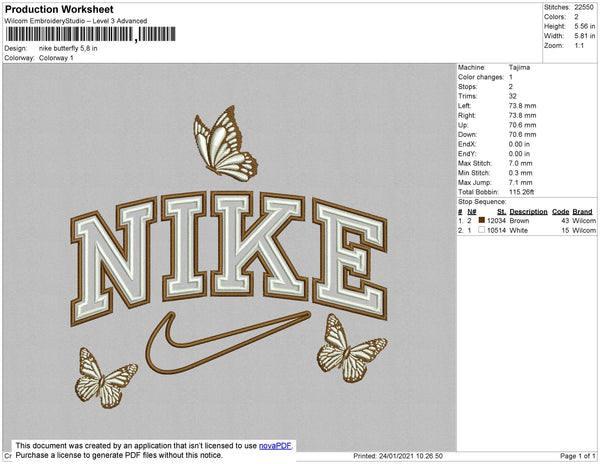Screen dimensions: 600x464
Task: Select the 'White' description in row 2
Action: click(518, 230)
